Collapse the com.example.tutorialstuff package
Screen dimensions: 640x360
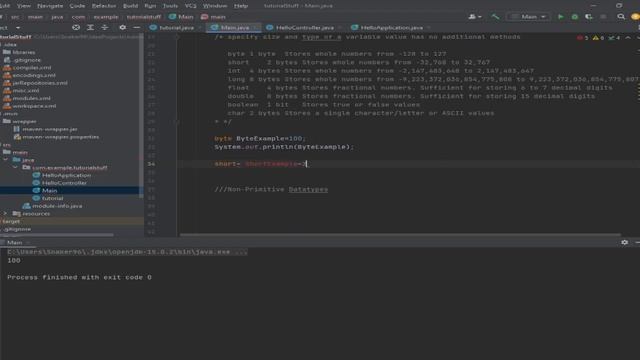pos(15,167)
